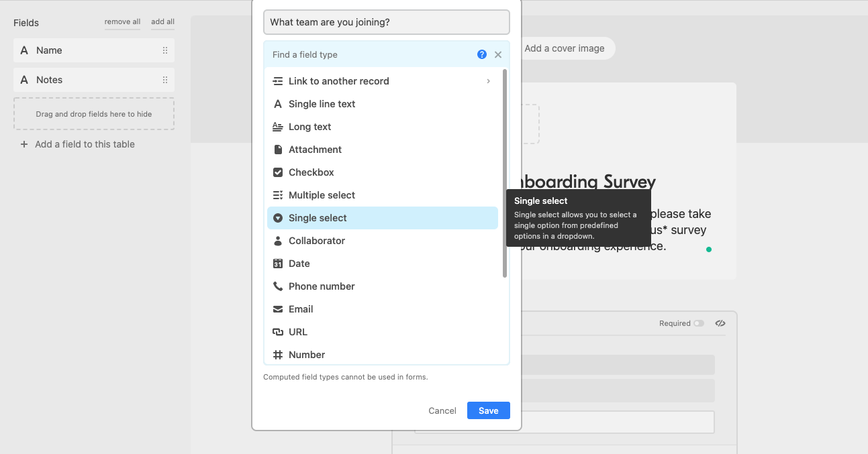Viewport: 868px width, 454px height.
Task: Click the Notes field text icon
Action: coord(24,80)
